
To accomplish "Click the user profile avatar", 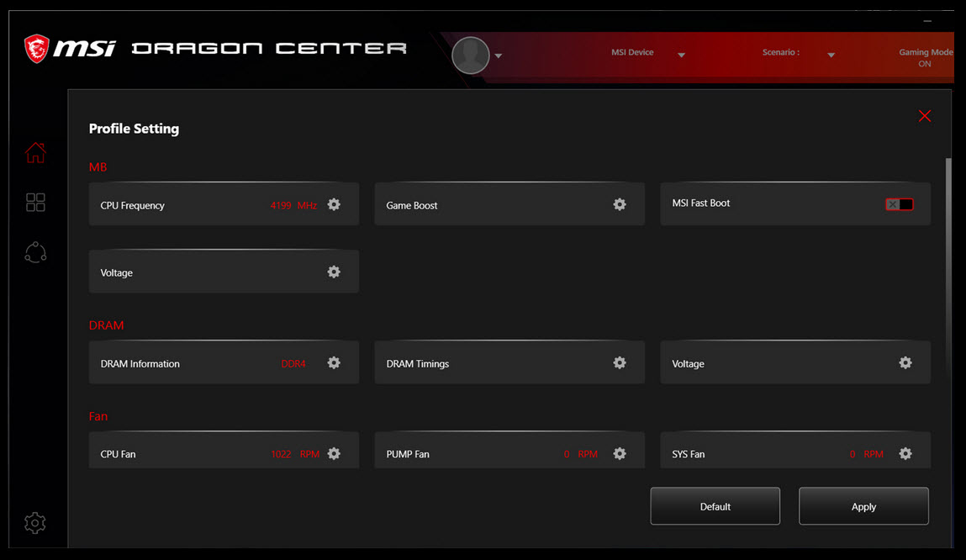I will [x=471, y=55].
